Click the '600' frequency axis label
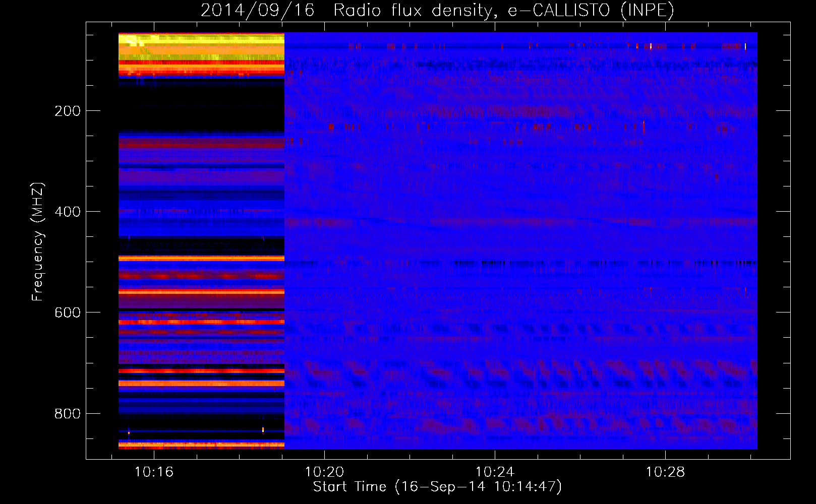This screenshot has width=816, height=504. [68, 312]
